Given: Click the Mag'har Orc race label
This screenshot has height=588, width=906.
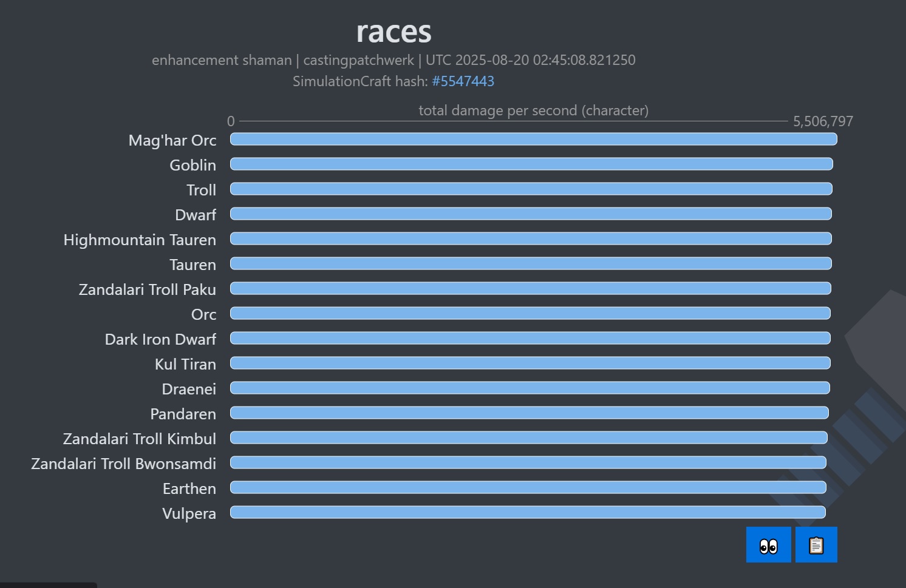Looking at the screenshot, I should pos(172,140).
